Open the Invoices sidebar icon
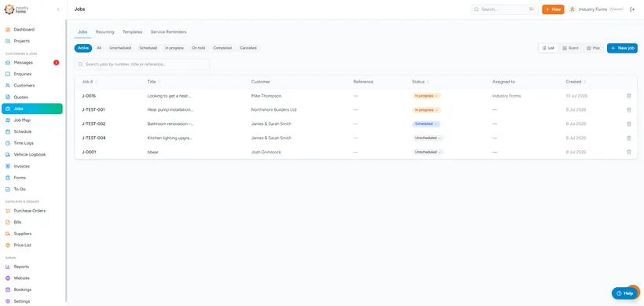 (8, 166)
